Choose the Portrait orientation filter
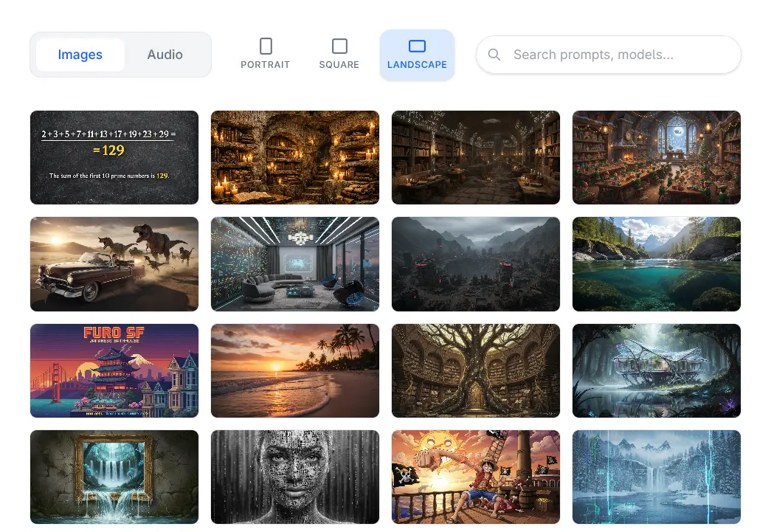Viewport: 771px width, 532px height. [266, 55]
